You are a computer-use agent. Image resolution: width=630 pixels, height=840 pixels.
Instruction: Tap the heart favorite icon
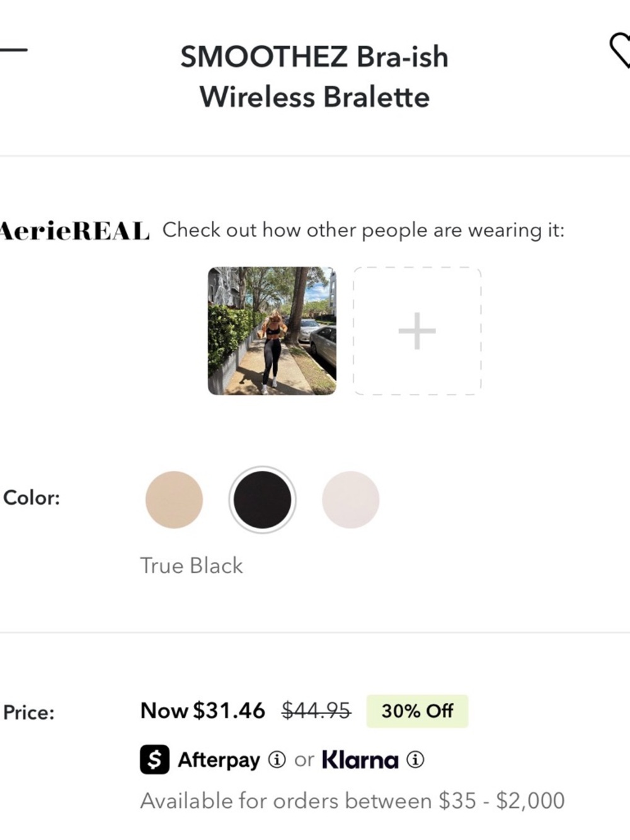pyautogui.click(x=620, y=51)
